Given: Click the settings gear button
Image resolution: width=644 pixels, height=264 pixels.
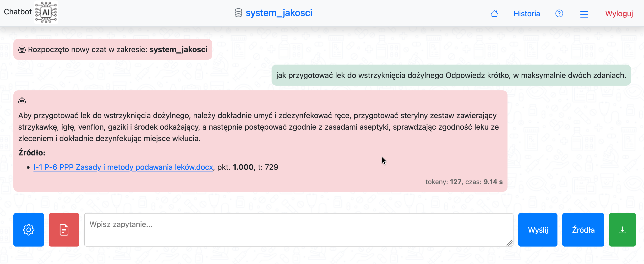Looking at the screenshot, I should click(x=28, y=230).
